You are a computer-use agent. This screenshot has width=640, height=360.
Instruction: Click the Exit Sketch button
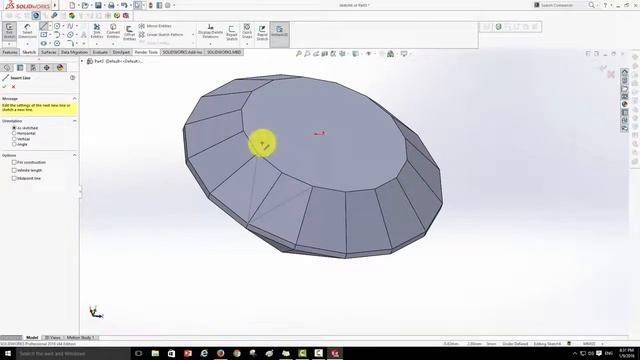9,31
